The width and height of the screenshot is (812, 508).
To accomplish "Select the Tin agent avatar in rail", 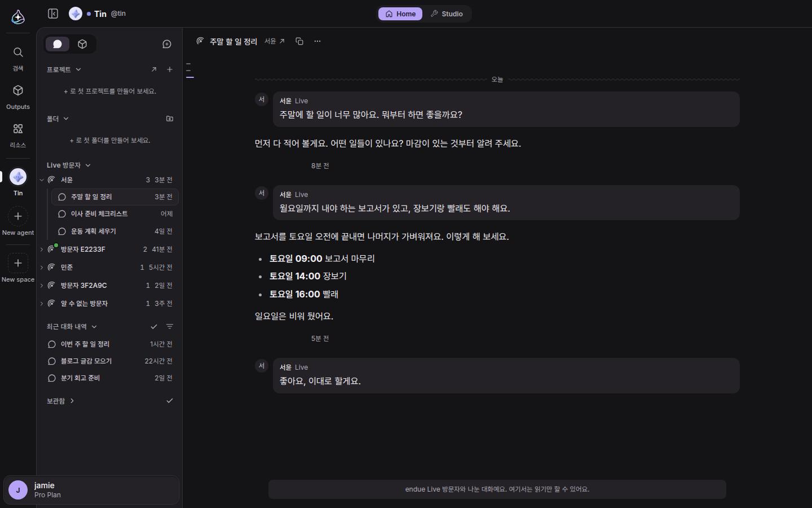I will coord(18,177).
